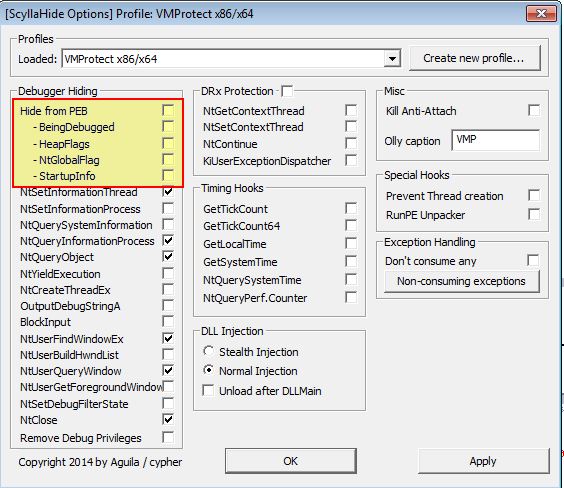Select Stealth Injection radio button
The height and width of the screenshot is (488, 564).
[x=209, y=351]
